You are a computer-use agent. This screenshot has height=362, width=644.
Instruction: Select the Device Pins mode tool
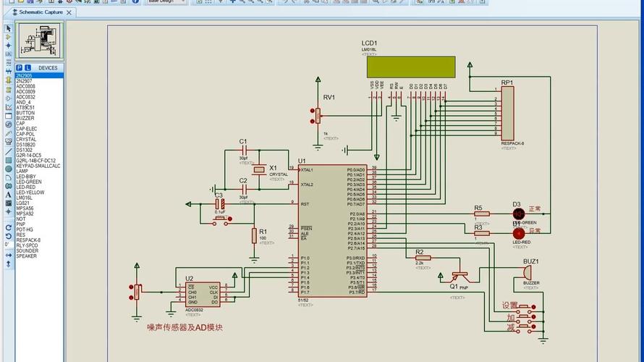(8, 98)
